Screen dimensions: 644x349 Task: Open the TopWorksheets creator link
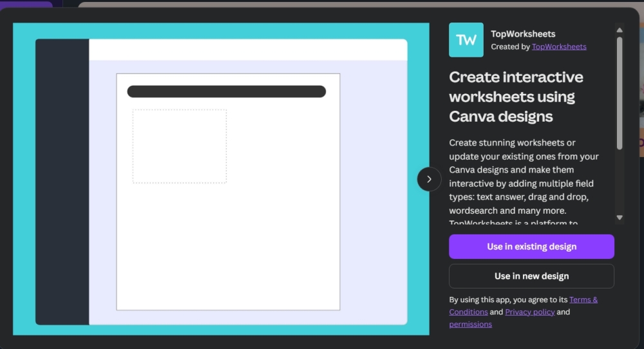point(558,46)
